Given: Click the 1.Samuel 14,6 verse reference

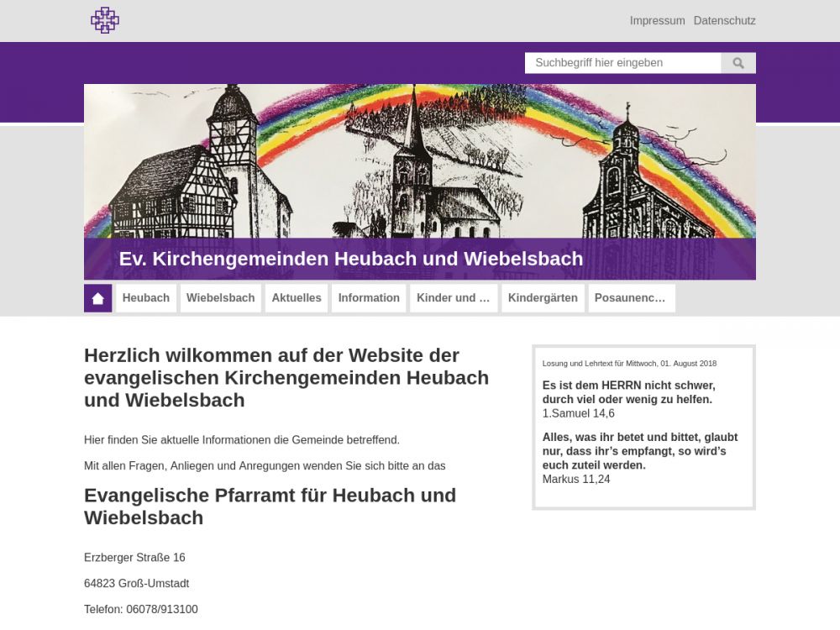Looking at the screenshot, I should [578, 413].
